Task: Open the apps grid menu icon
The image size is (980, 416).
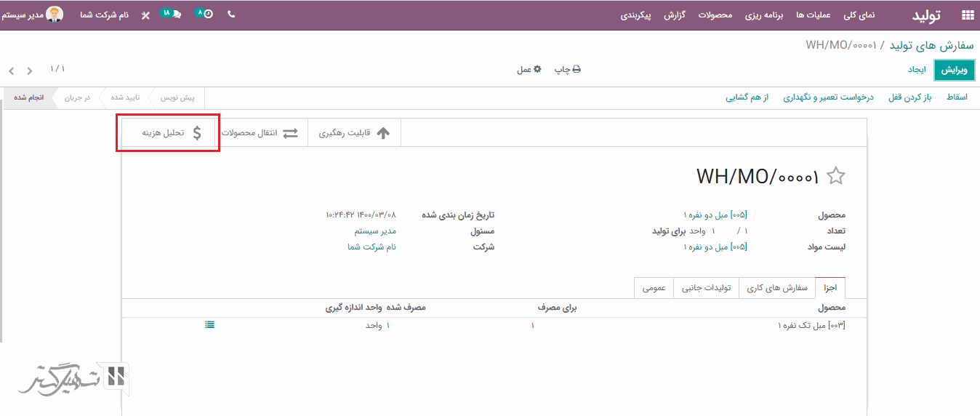Action: point(967,15)
